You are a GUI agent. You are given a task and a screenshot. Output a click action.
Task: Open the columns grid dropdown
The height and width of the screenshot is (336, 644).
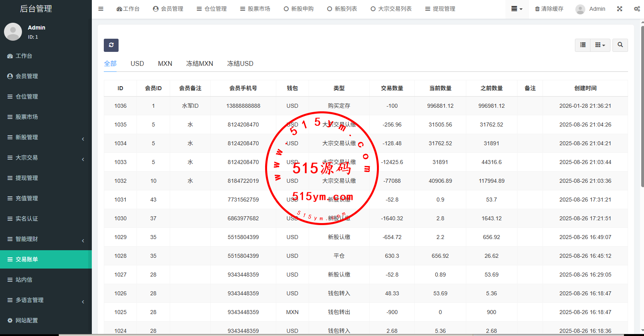pyautogui.click(x=600, y=45)
